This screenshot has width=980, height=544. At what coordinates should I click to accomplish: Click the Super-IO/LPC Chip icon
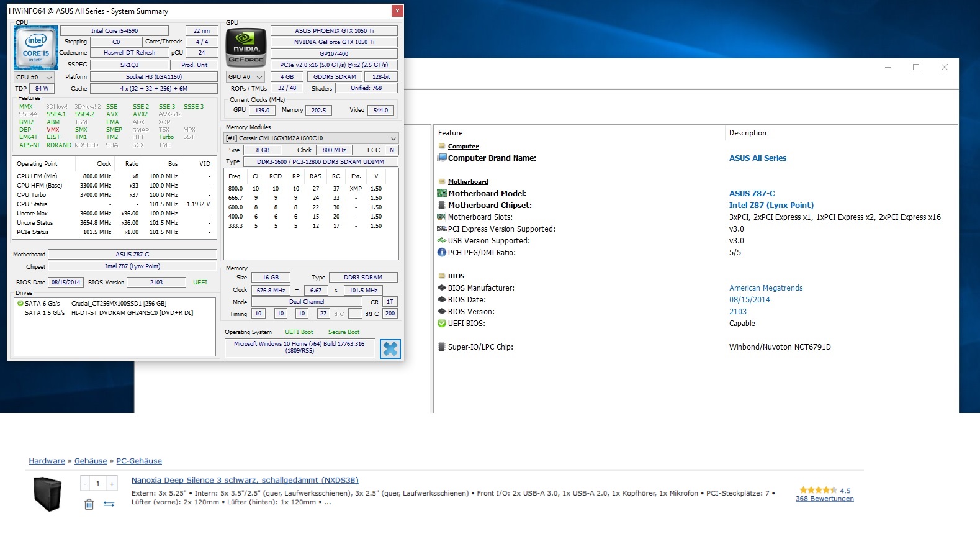pos(442,347)
